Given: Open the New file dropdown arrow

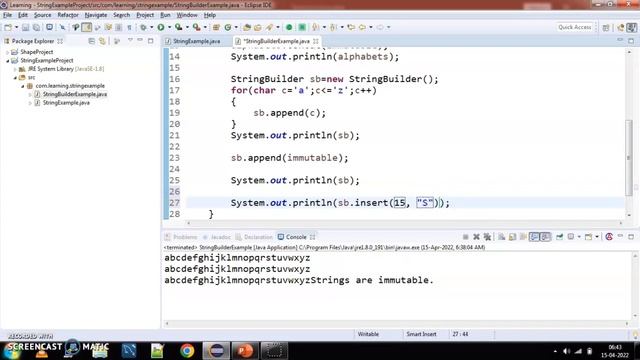Looking at the screenshot, I should coord(16,27).
